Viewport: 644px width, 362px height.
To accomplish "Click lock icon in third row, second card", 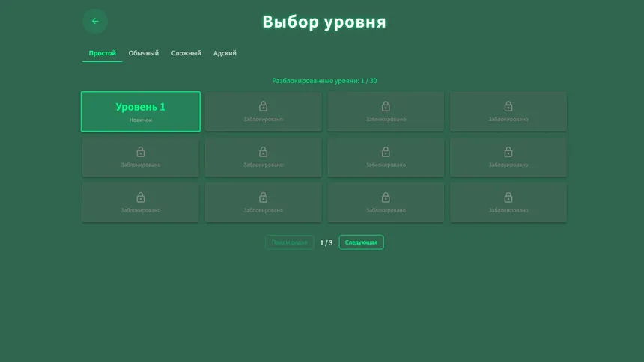I will point(263,197).
